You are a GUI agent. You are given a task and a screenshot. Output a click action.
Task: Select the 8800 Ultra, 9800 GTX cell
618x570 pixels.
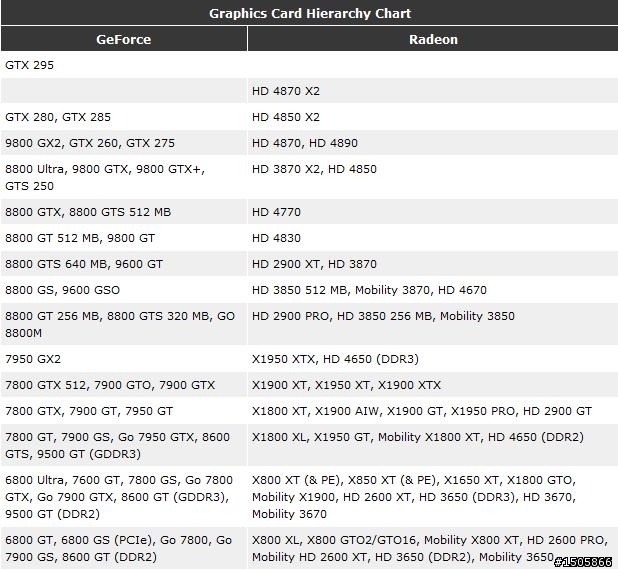pos(124,177)
